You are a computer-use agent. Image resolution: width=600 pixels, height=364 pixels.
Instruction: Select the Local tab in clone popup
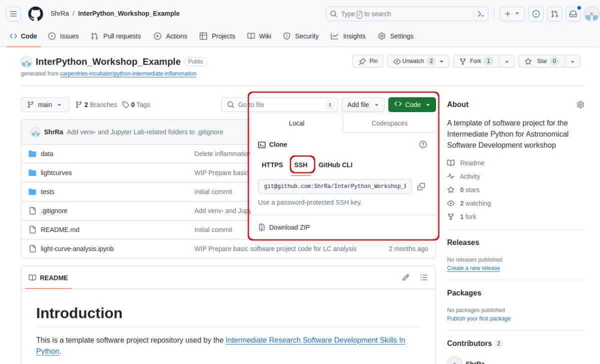pos(296,123)
